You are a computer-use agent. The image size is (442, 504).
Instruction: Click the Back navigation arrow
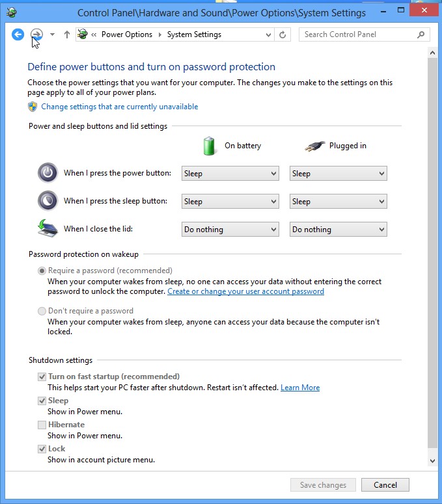[18, 34]
